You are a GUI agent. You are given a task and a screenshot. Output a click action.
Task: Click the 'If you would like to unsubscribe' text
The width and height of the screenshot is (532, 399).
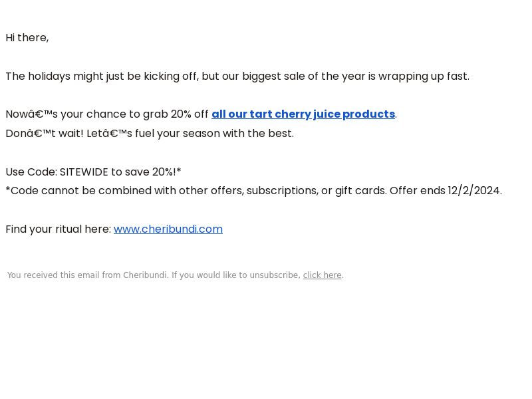tap(236, 275)
